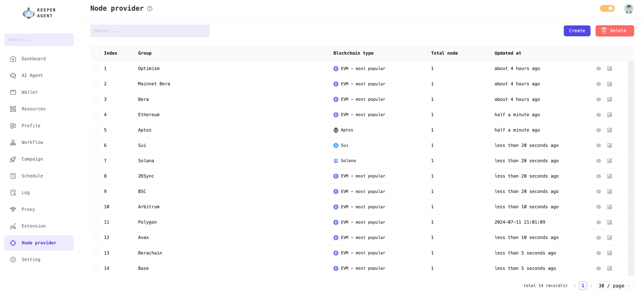Open the Proxy section
Viewport: 644px width, 305px height.
tap(28, 209)
